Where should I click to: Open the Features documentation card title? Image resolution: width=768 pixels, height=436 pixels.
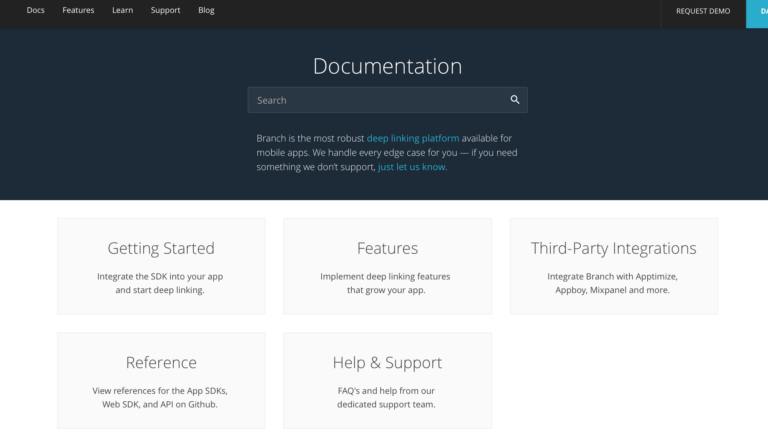(387, 248)
